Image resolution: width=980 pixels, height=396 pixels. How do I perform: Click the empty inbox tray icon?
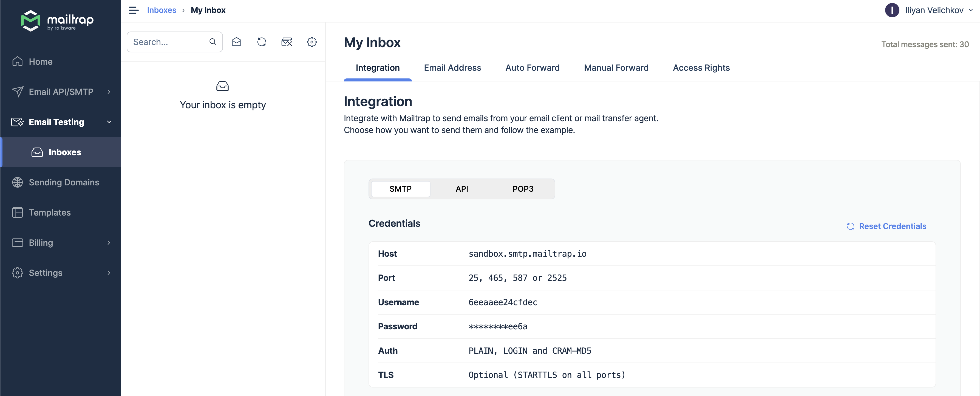coord(223,86)
